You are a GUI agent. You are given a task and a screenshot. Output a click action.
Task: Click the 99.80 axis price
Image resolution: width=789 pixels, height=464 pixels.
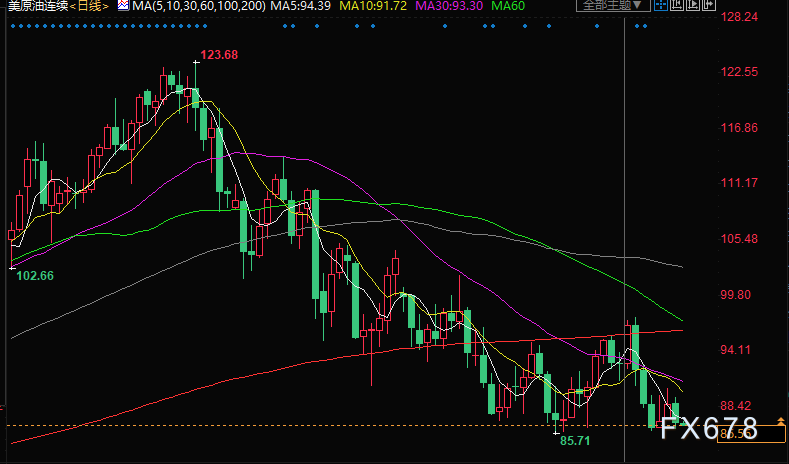(x=735, y=294)
